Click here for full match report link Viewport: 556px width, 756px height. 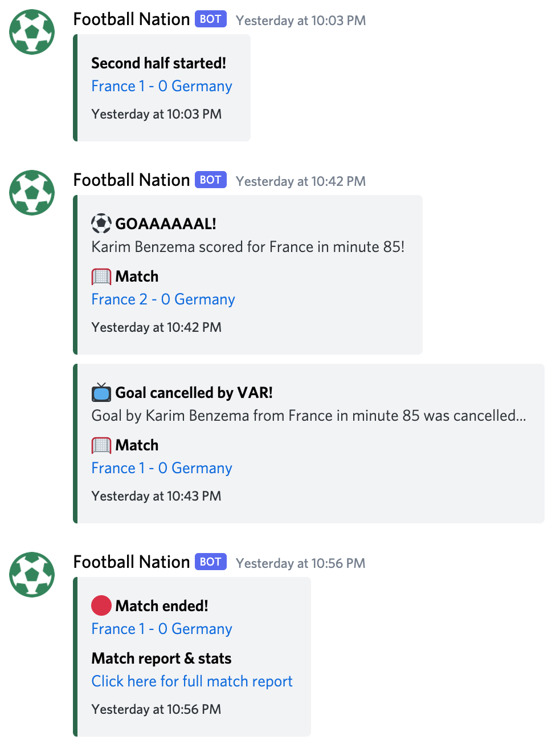point(192,681)
